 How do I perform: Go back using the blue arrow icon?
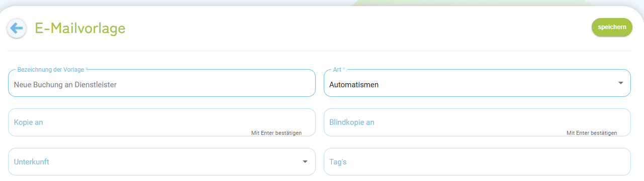[x=17, y=28]
